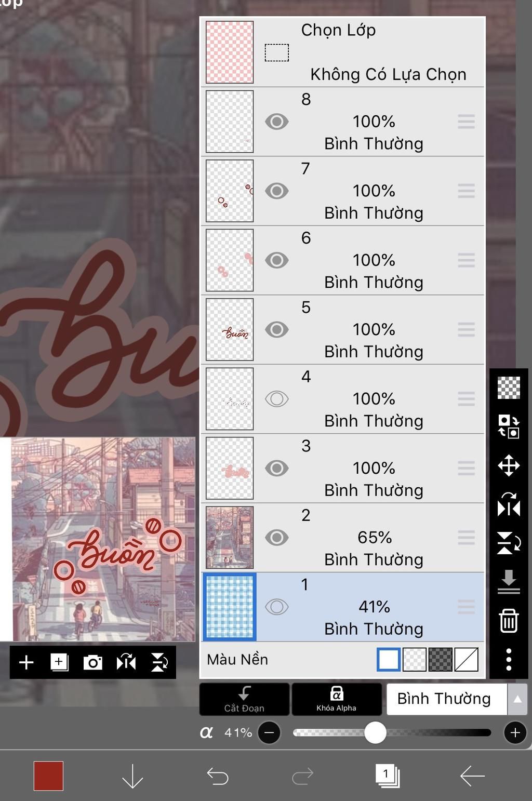Toggle visibility of layer 1
This screenshot has height=801, width=532.
click(276, 607)
